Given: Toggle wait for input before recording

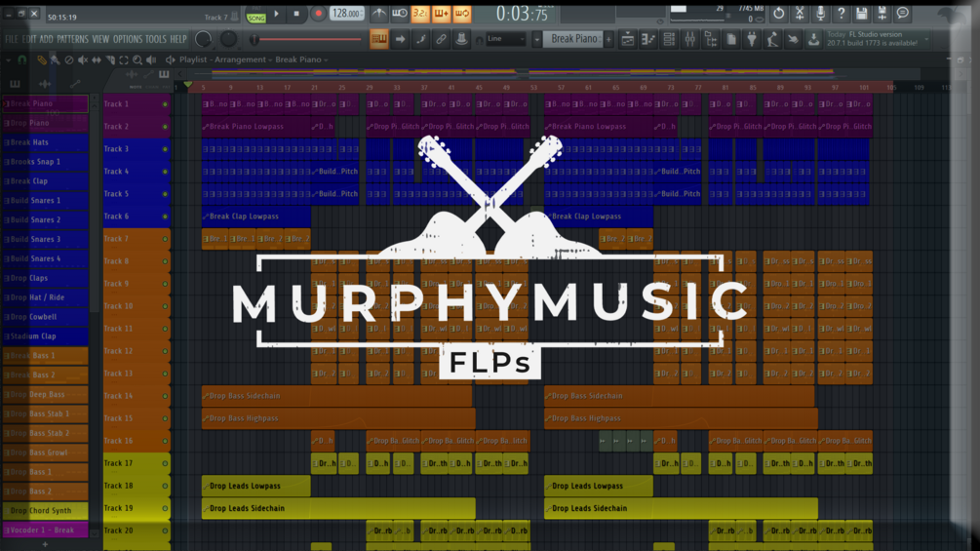Looking at the screenshot, I should click(400, 13).
